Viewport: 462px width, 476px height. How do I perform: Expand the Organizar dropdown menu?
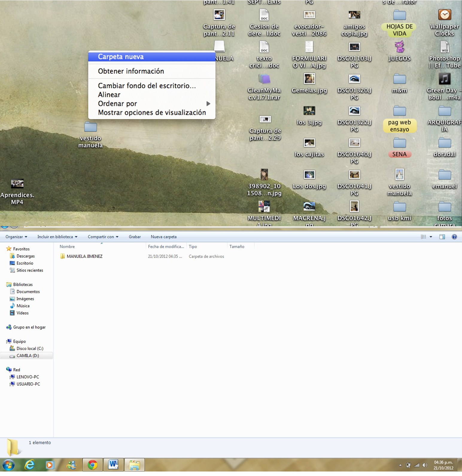16,237
